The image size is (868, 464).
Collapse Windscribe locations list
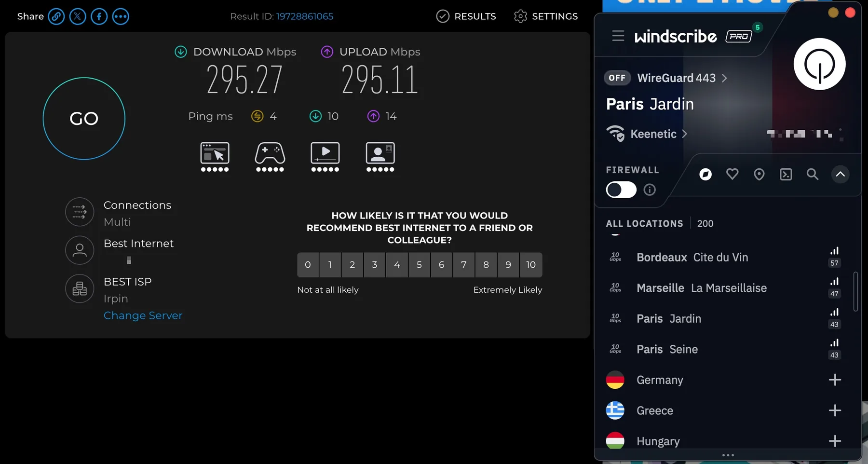click(841, 174)
